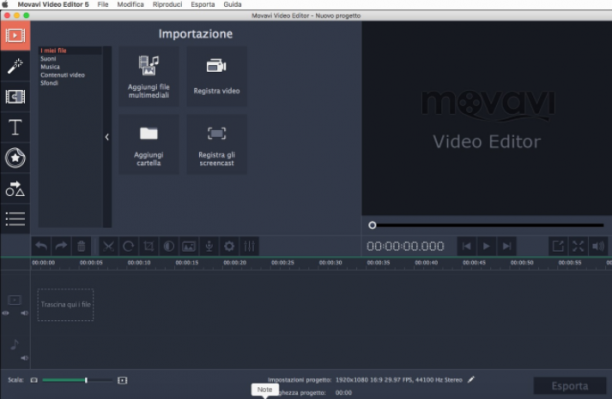Click the timecode display 00:00:00.000
Viewport: 612px width, 399px height.
point(405,246)
